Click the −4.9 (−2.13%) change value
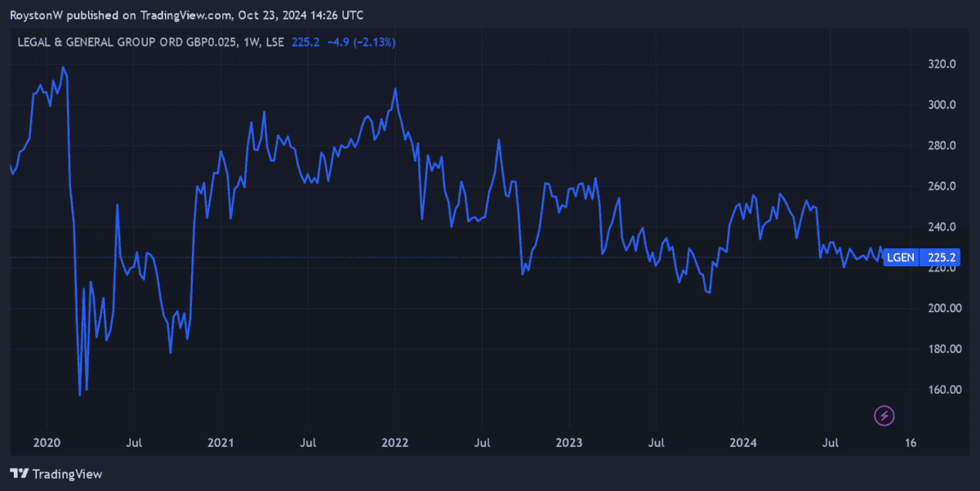Image resolution: width=980 pixels, height=491 pixels. click(x=359, y=42)
